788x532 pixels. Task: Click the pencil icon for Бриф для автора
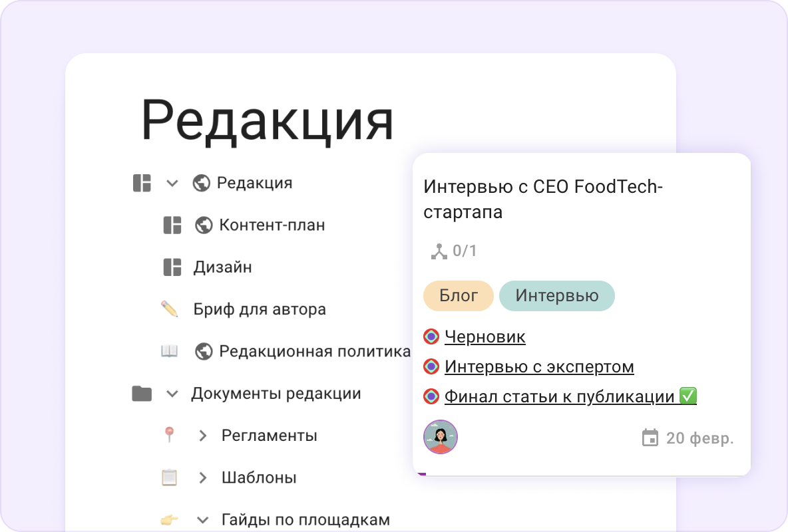(170, 309)
